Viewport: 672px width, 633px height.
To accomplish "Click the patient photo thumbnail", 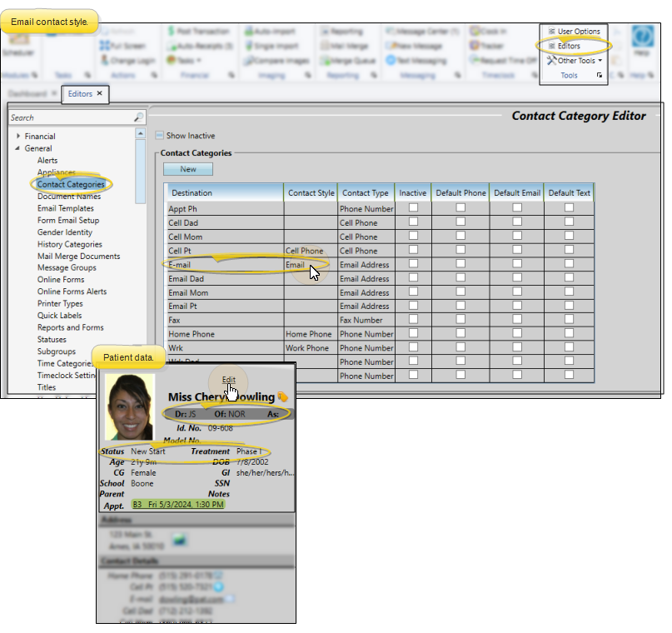I will pos(131,407).
